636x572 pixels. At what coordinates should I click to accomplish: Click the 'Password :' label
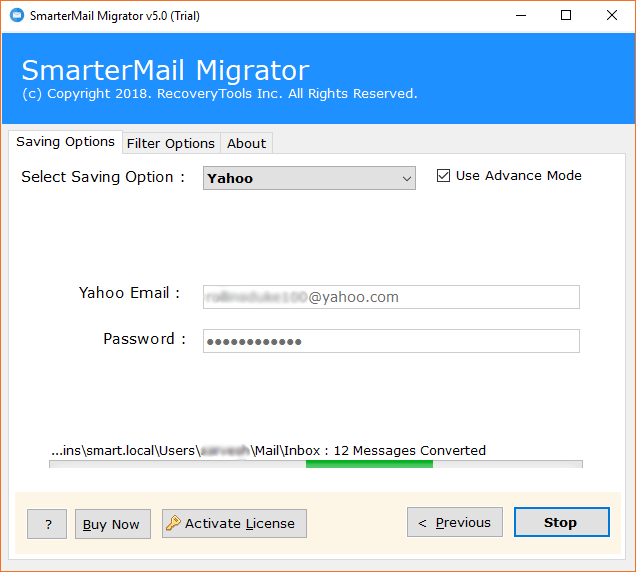(x=144, y=339)
